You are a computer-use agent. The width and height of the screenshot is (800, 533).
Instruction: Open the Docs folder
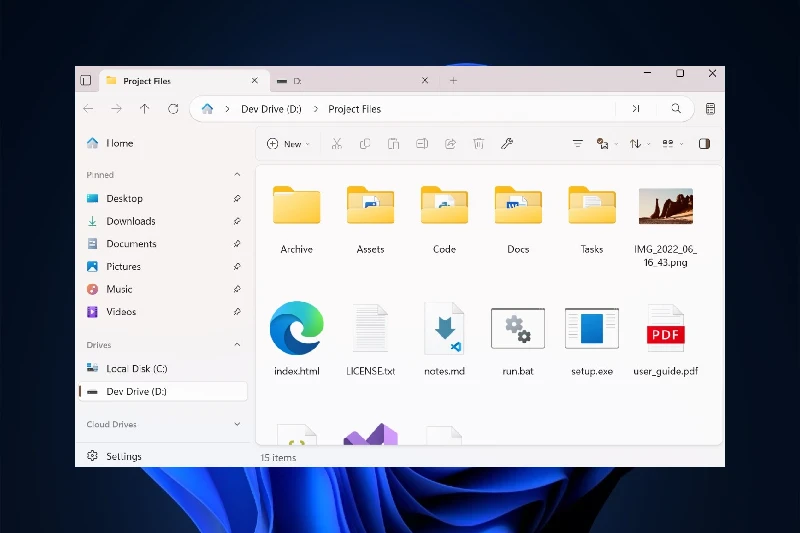pyautogui.click(x=518, y=220)
